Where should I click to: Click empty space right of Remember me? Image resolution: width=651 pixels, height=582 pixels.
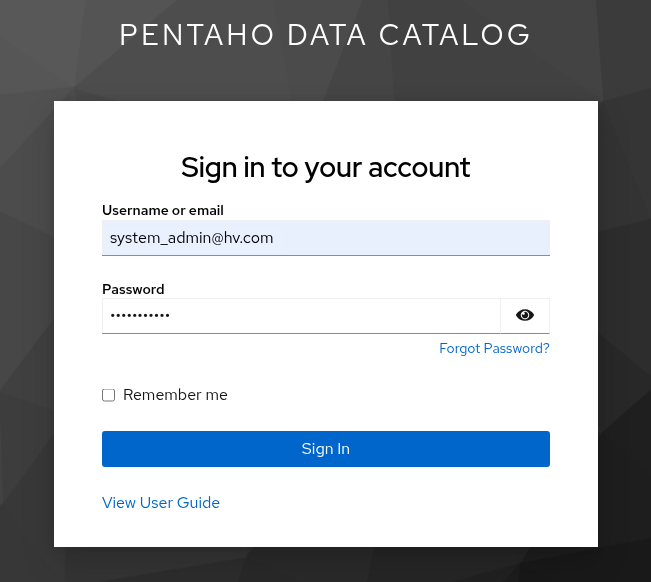click(x=400, y=395)
